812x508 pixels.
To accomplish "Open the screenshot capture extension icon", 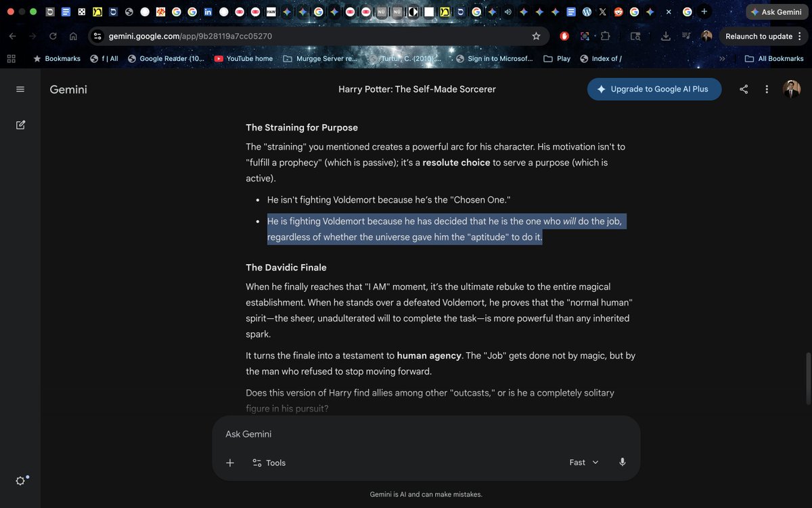I will pyautogui.click(x=585, y=37).
